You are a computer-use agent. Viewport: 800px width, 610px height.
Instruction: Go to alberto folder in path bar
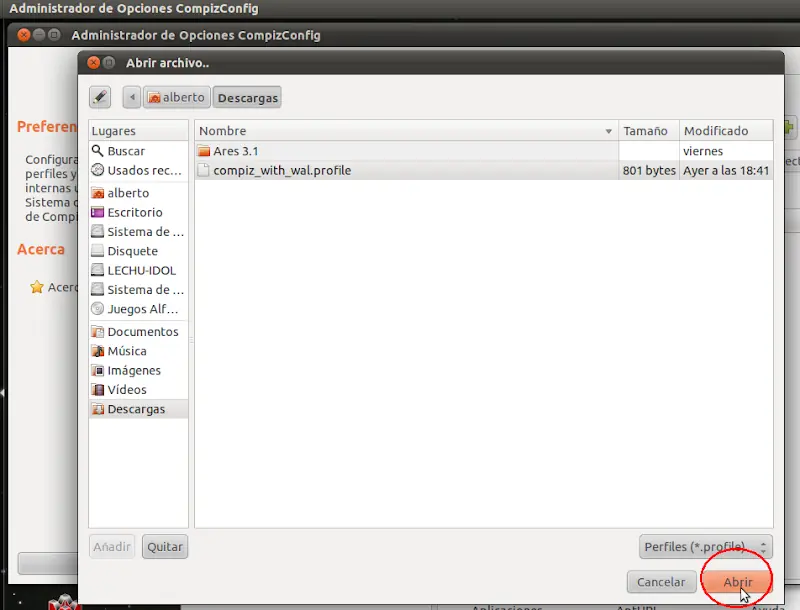point(177,97)
